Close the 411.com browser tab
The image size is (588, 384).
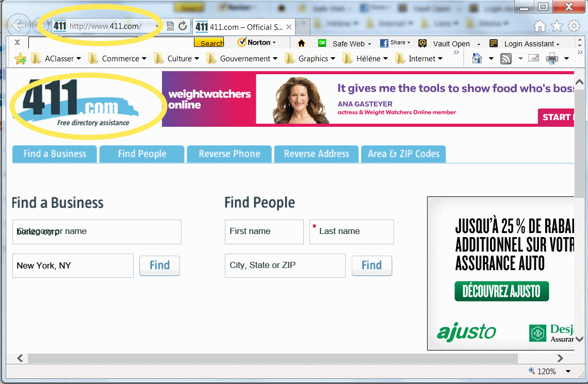coord(289,27)
